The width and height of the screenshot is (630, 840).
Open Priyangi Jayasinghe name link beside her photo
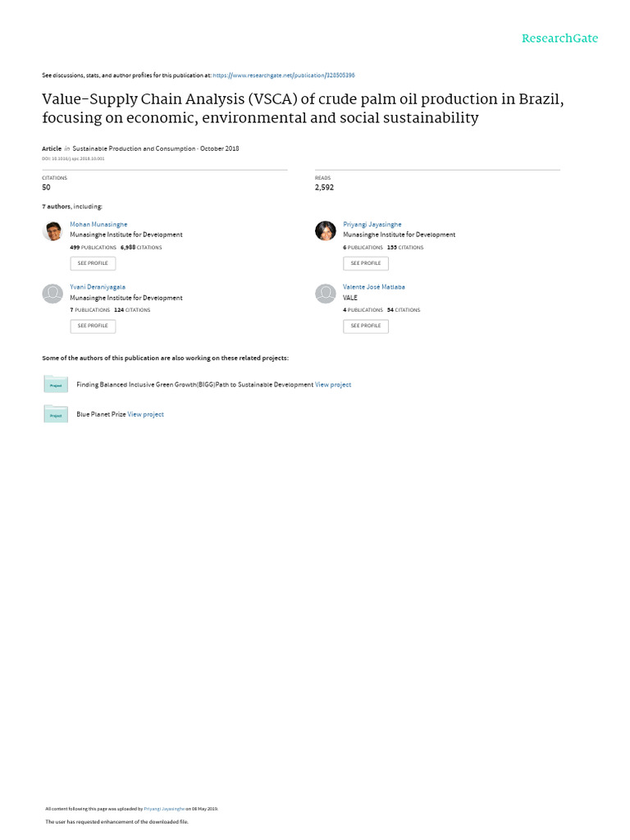point(372,224)
